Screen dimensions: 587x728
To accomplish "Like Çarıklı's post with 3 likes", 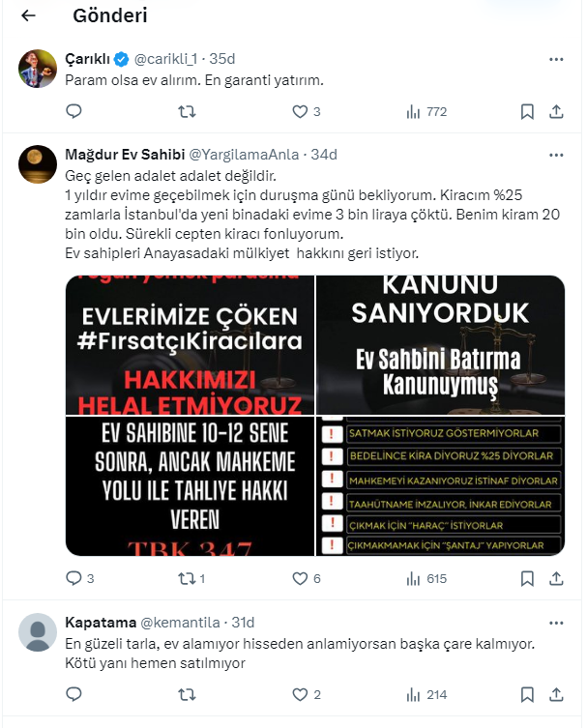I will [x=307, y=111].
